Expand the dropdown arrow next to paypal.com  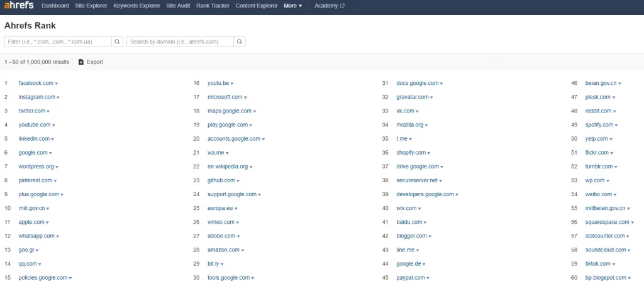click(x=428, y=278)
